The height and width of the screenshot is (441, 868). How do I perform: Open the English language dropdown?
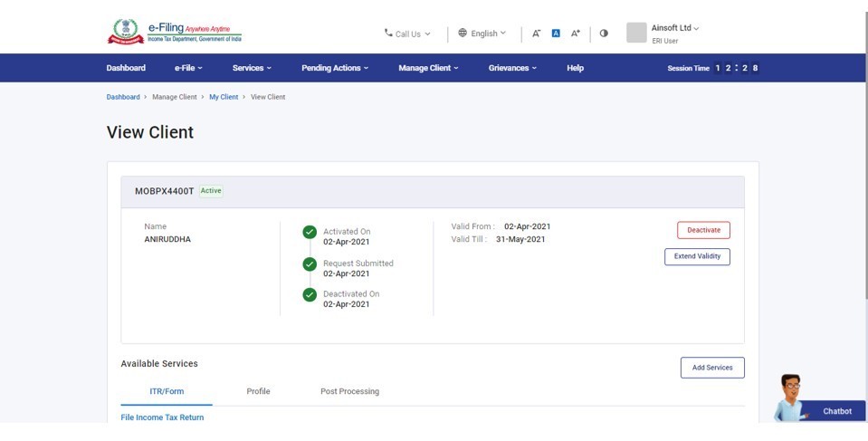[482, 34]
